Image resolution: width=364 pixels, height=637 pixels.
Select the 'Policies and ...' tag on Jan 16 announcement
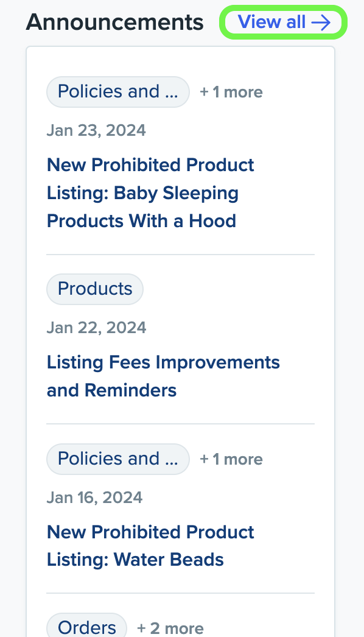[x=117, y=459]
